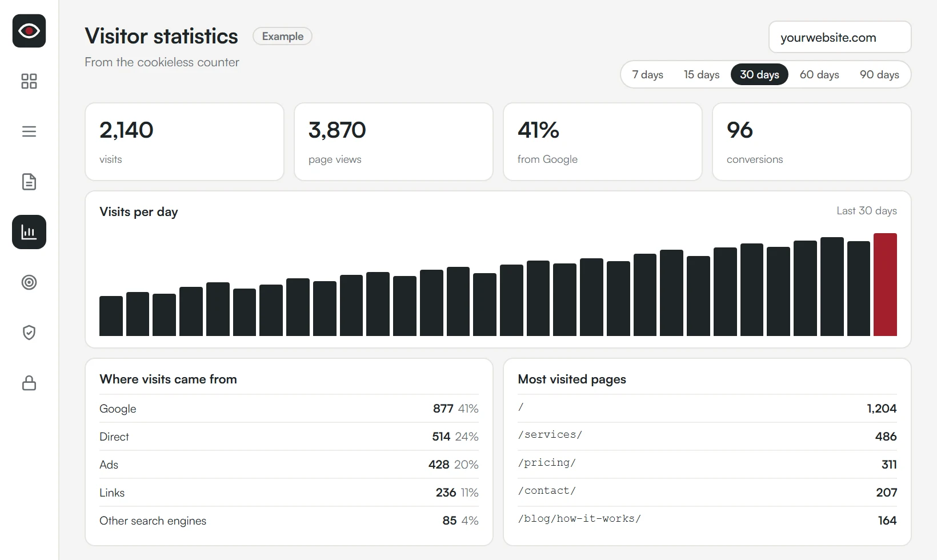The image size is (937, 560).
Task: Switch range to 7 days
Action: tap(647, 75)
